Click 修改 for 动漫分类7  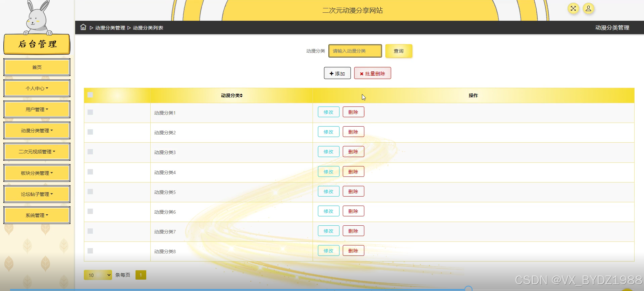coord(328,231)
